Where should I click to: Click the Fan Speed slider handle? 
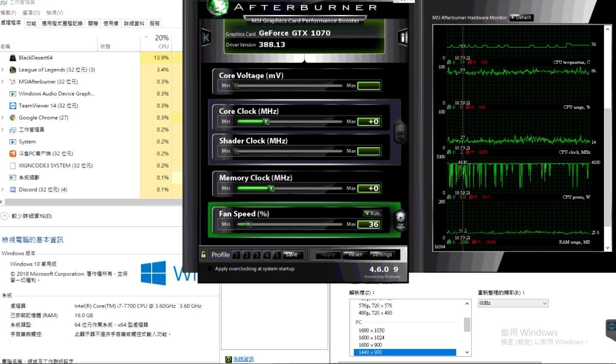[249, 224]
